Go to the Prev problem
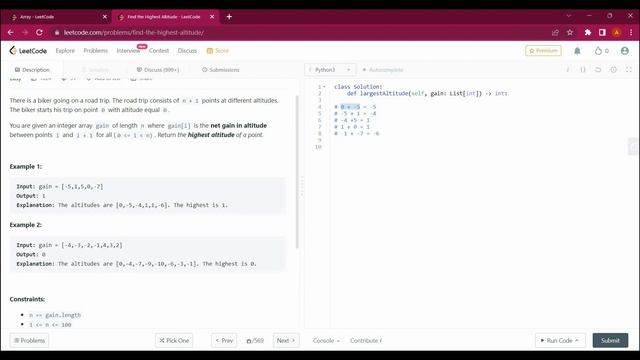The height and width of the screenshot is (360, 640). [224, 340]
